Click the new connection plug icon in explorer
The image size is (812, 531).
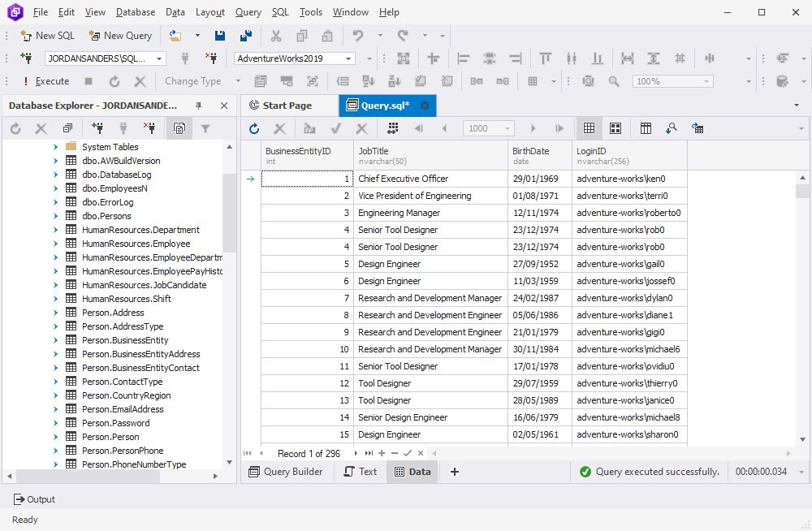click(x=97, y=128)
